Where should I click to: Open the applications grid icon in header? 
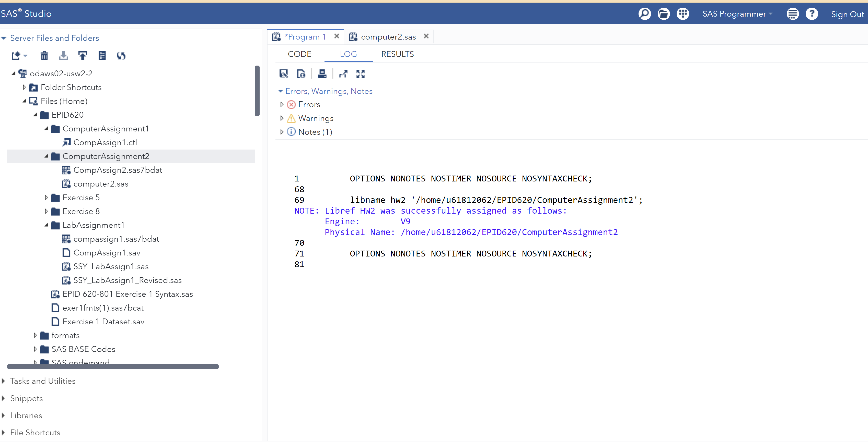pos(683,14)
